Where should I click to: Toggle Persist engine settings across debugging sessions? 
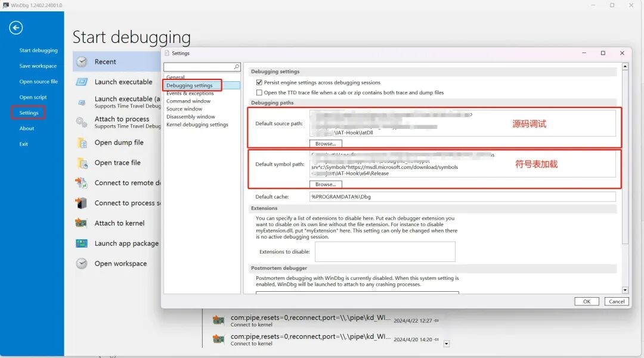(x=259, y=82)
